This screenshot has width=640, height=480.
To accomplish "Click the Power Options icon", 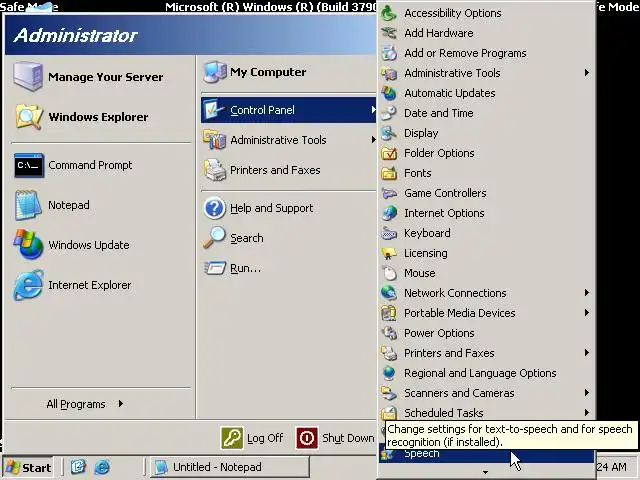I will pyautogui.click(x=389, y=333).
